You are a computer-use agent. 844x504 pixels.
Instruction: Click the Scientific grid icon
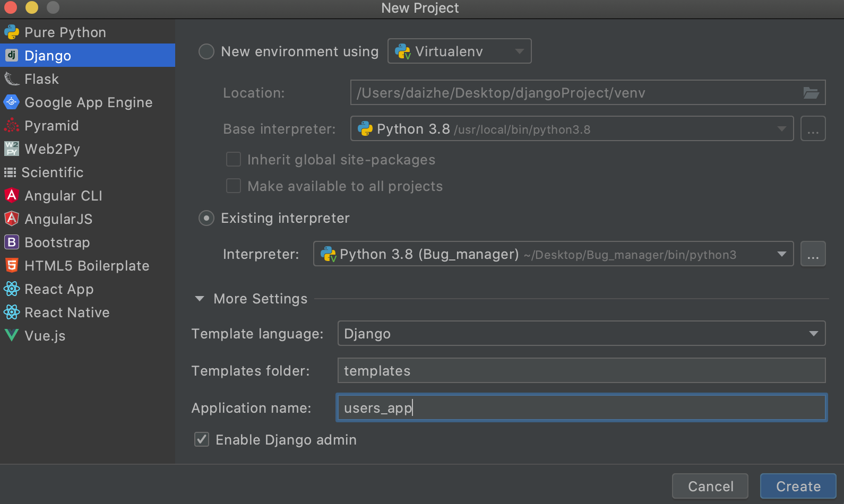pyautogui.click(x=10, y=172)
